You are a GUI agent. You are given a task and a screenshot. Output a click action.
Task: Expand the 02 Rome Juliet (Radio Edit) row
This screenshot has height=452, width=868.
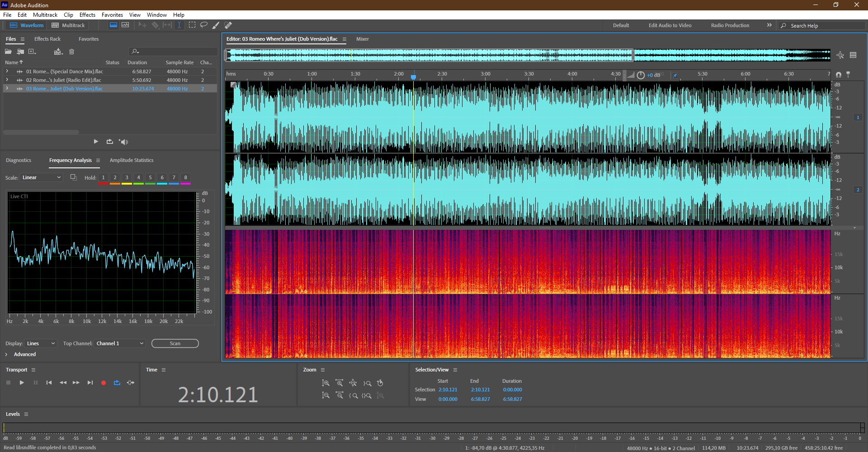pyautogui.click(x=7, y=80)
